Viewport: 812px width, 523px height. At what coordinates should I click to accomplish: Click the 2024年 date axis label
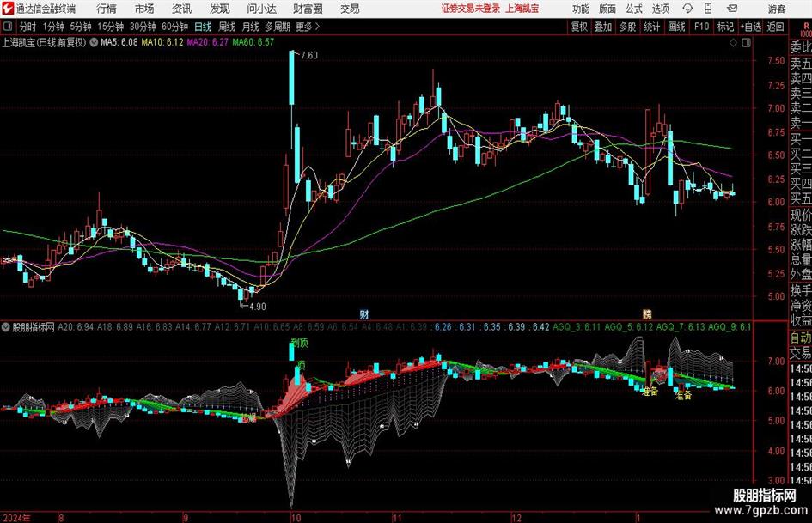(16, 518)
